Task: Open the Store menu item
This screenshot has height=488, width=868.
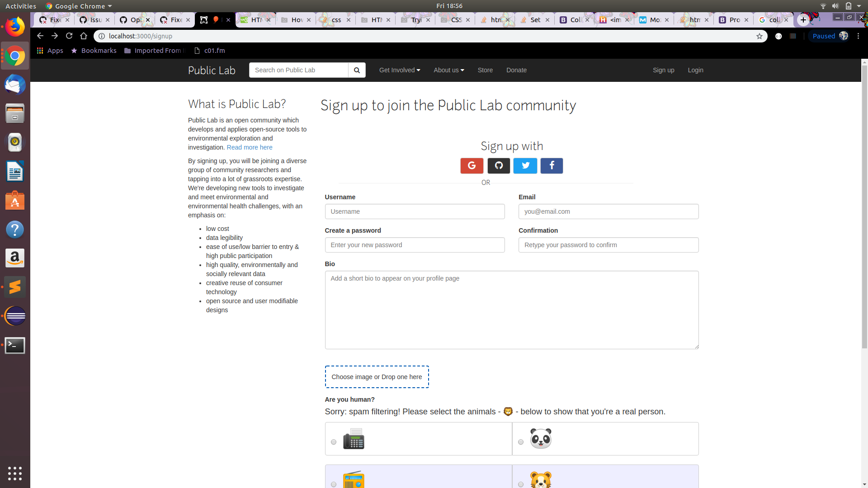Action: pos(485,70)
